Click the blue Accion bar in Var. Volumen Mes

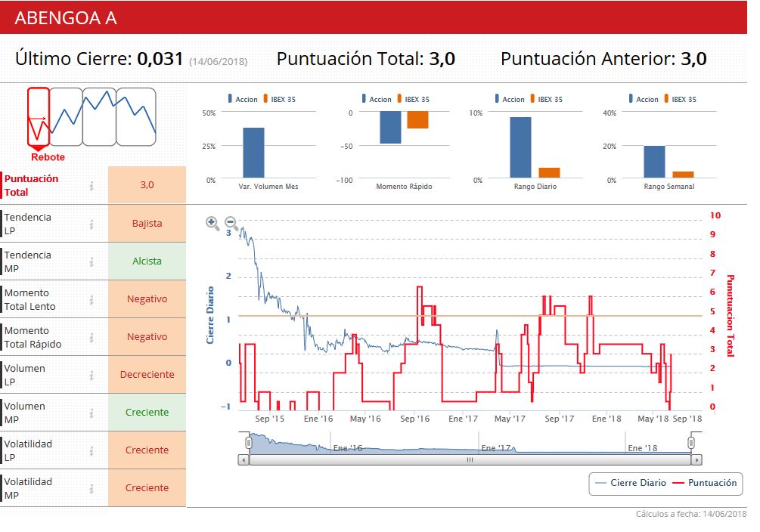253,153
